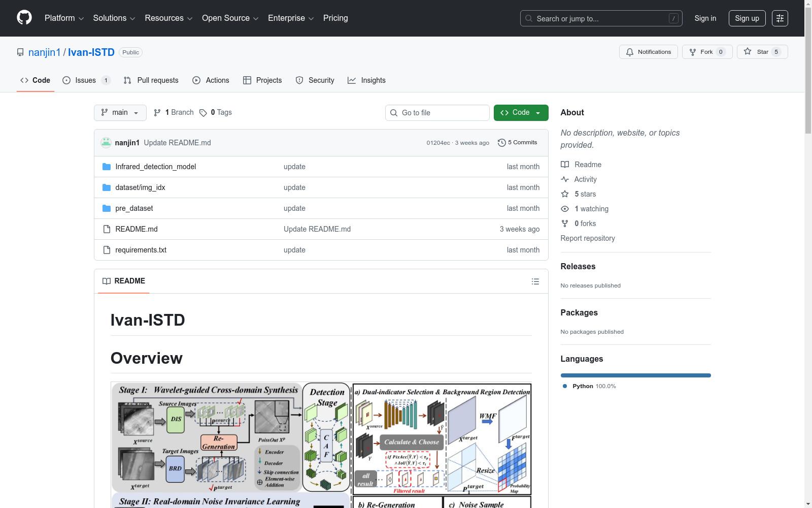
Task: Click the Pricing link
Action: pyautogui.click(x=335, y=18)
